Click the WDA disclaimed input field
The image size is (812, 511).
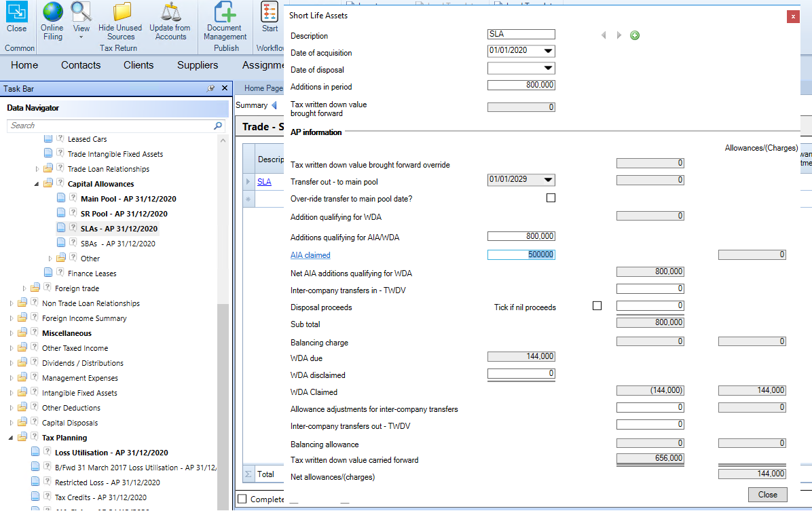pyautogui.click(x=521, y=373)
